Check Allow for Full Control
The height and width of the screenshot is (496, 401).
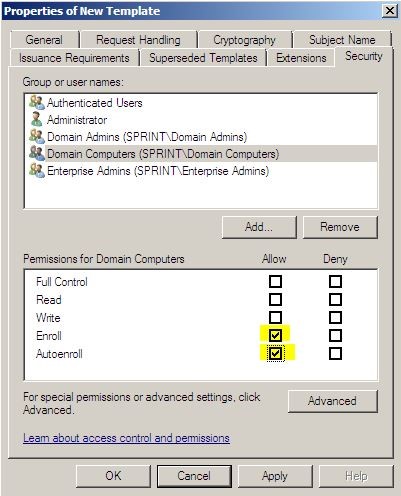(x=275, y=281)
